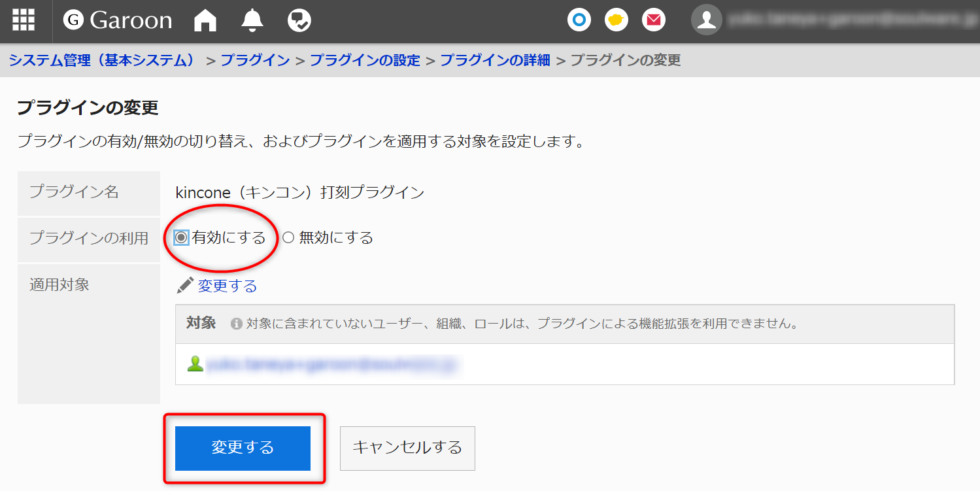This screenshot has height=491, width=980.
Task: Click the pencil edit icon
Action: coord(185,285)
